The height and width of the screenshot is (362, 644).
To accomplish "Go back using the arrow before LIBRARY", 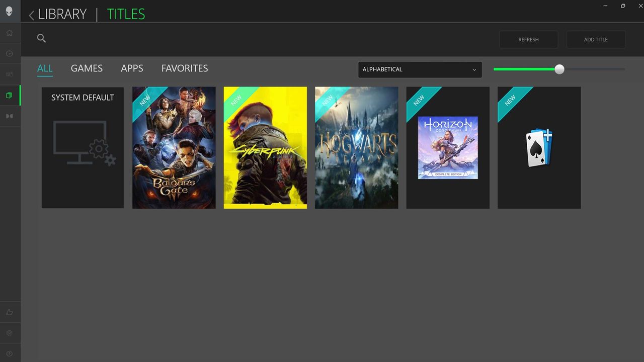I will 31,15.
